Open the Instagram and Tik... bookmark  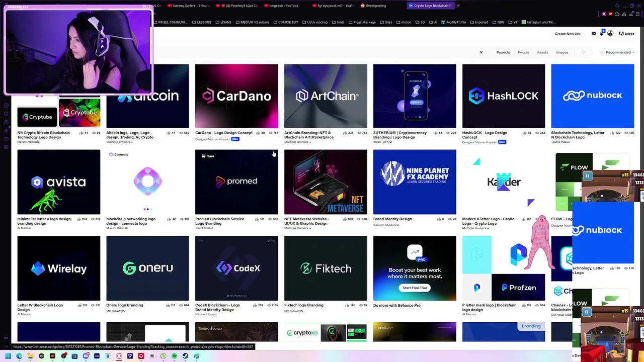tap(539, 22)
